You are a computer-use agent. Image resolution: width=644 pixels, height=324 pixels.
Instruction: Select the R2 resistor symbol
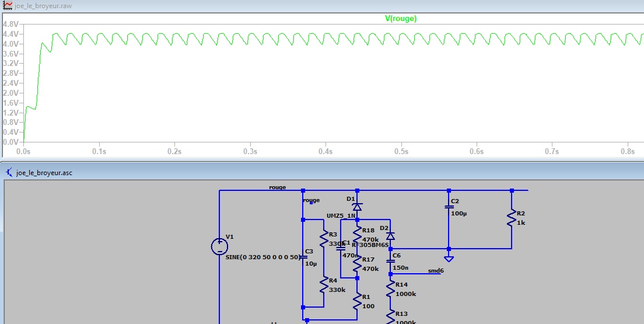[512, 218]
